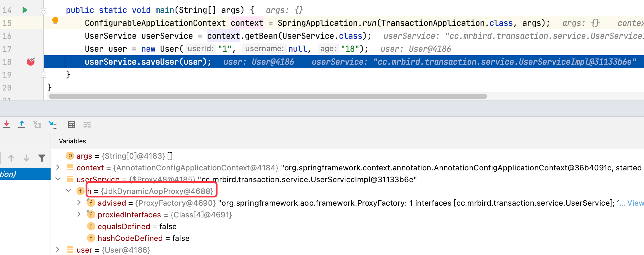Viewport: 644px width, 255px height.
Task: Click the inline user: User@4186 hint on line 17
Action: 416,49
